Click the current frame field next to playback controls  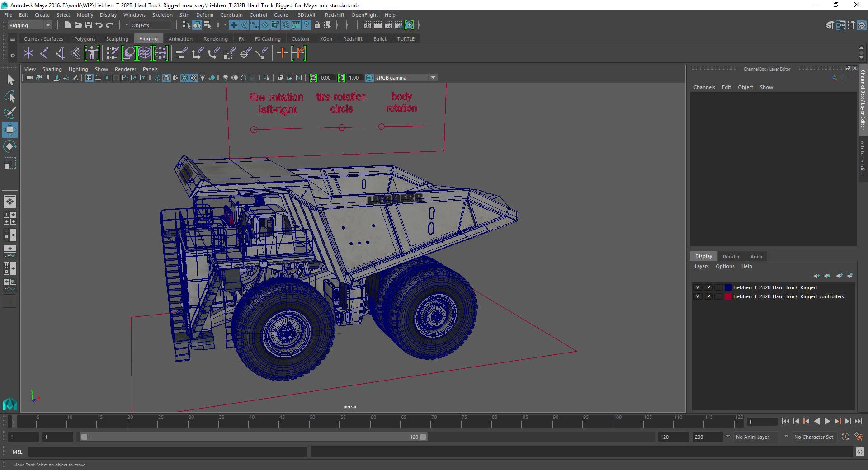[762, 422]
